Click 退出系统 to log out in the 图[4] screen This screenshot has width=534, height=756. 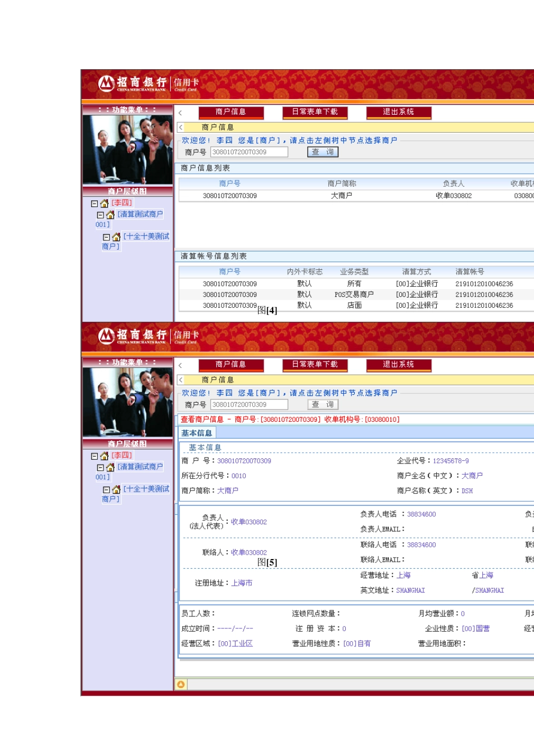click(x=399, y=112)
